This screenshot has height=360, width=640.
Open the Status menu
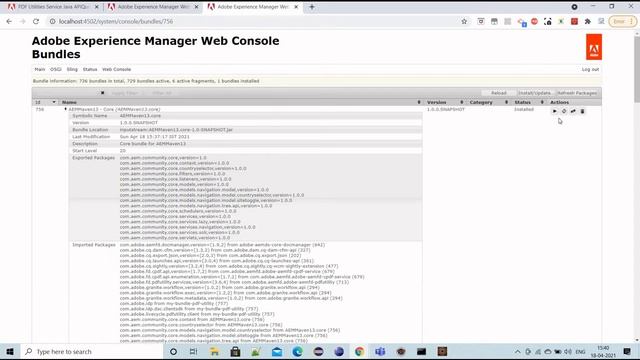click(90, 69)
